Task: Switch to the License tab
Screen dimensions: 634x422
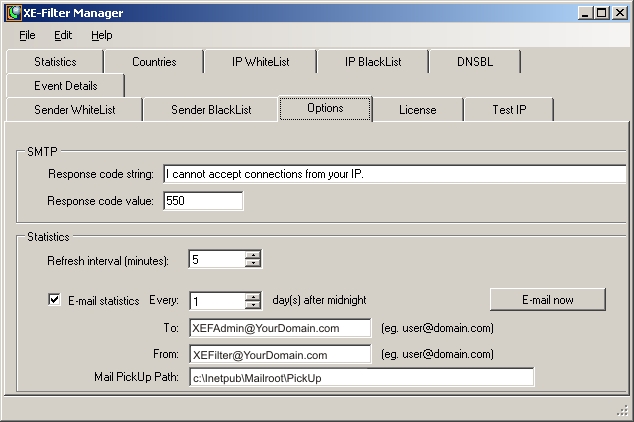Action: point(418,110)
